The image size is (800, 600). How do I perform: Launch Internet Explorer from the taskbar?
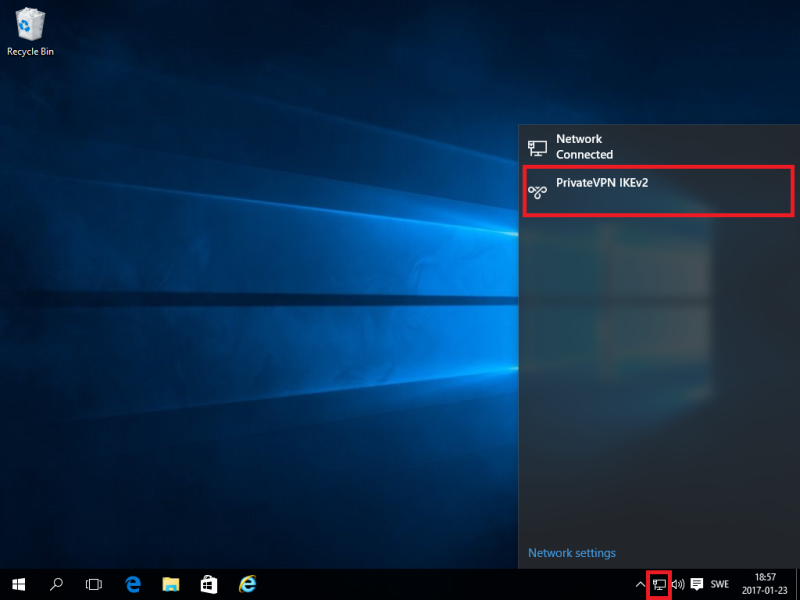click(x=248, y=584)
